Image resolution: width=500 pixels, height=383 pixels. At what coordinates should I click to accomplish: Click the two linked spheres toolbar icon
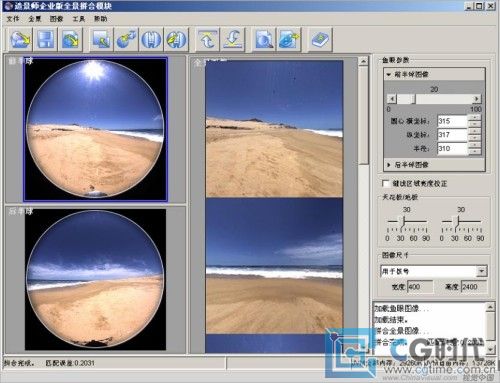[126, 39]
